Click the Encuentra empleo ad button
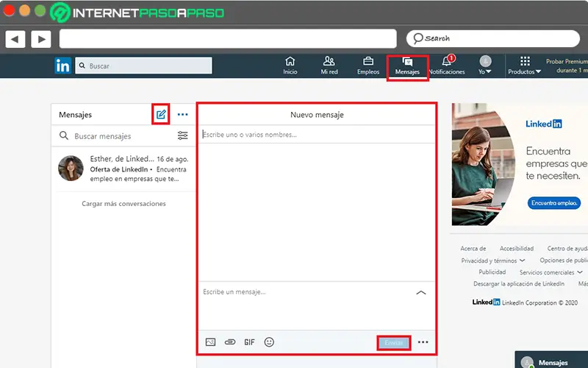The image size is (588, 368). pyautogui.click(x=554, y=203)
